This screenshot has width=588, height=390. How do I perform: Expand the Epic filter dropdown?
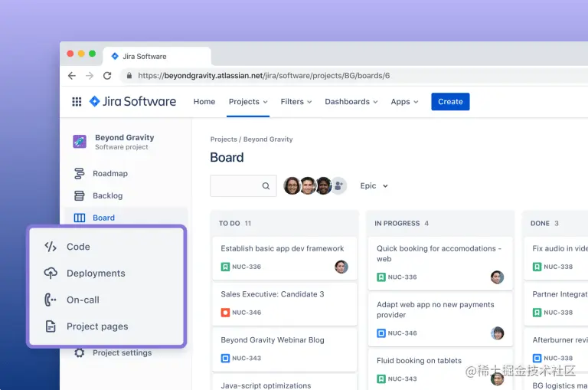pos(374,185)
